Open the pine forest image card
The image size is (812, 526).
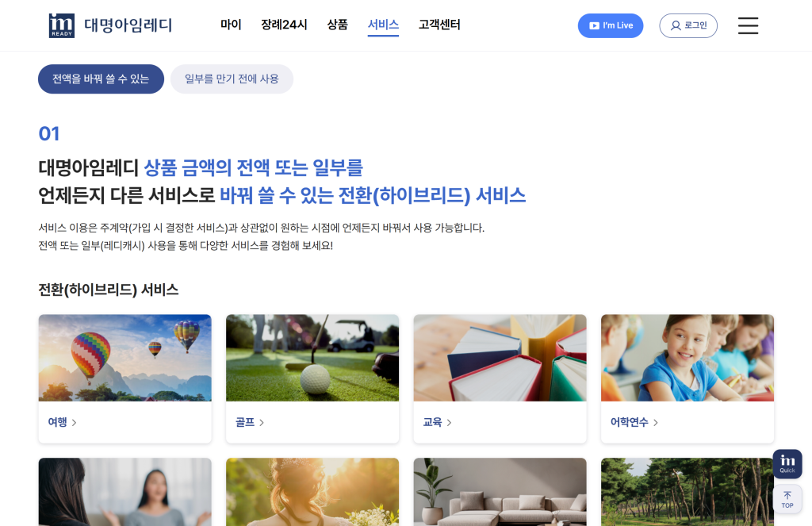click(688, 492)
